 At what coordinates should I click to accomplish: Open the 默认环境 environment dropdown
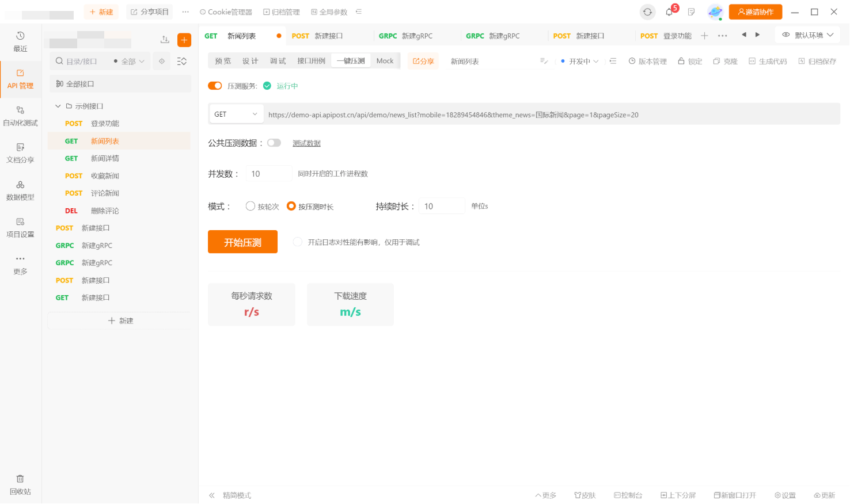pos(807,35)
